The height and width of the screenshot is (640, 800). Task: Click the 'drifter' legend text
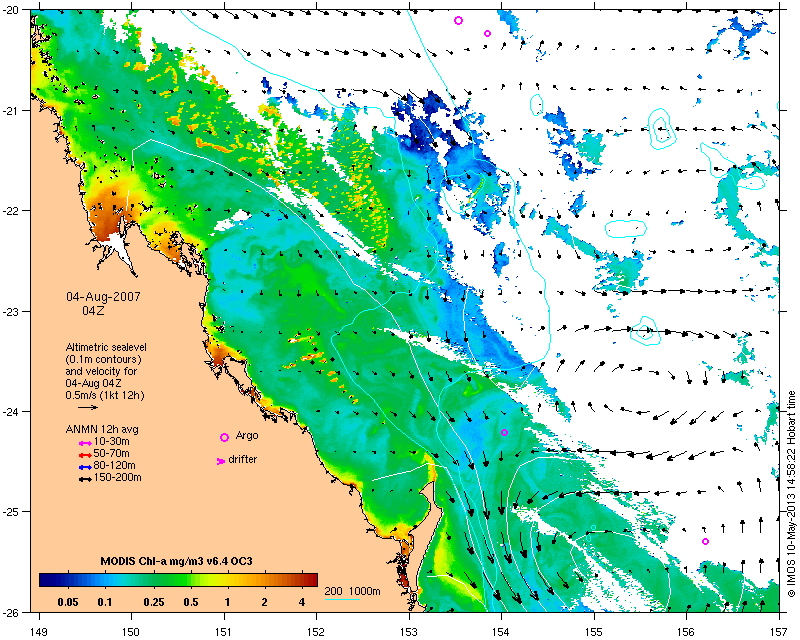pos(242,460)
